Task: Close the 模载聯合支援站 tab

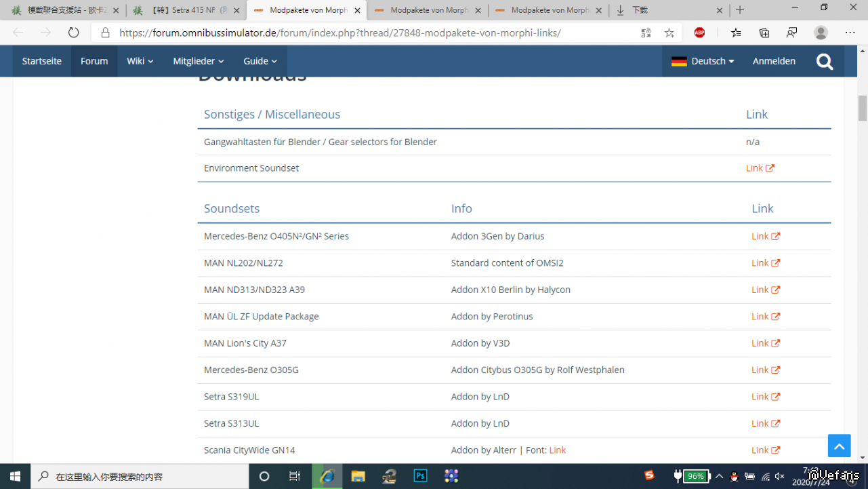Action: click(x=116, y=10)
